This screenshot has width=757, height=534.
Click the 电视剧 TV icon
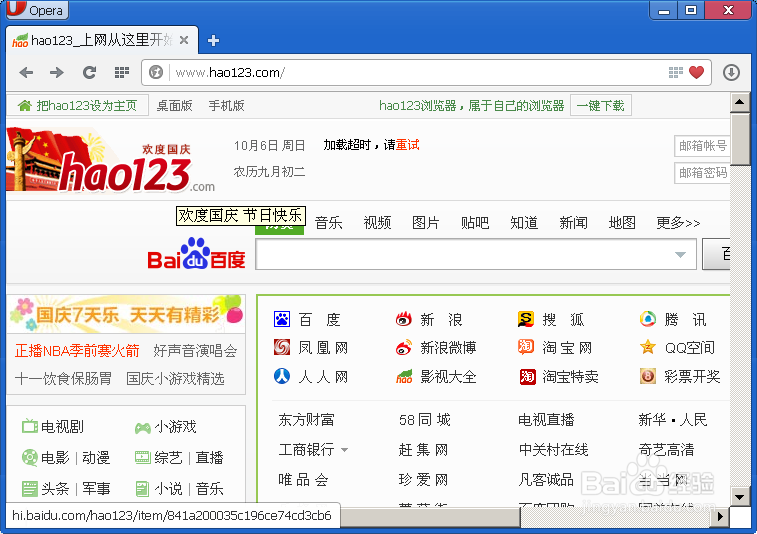tap(29, 426)
